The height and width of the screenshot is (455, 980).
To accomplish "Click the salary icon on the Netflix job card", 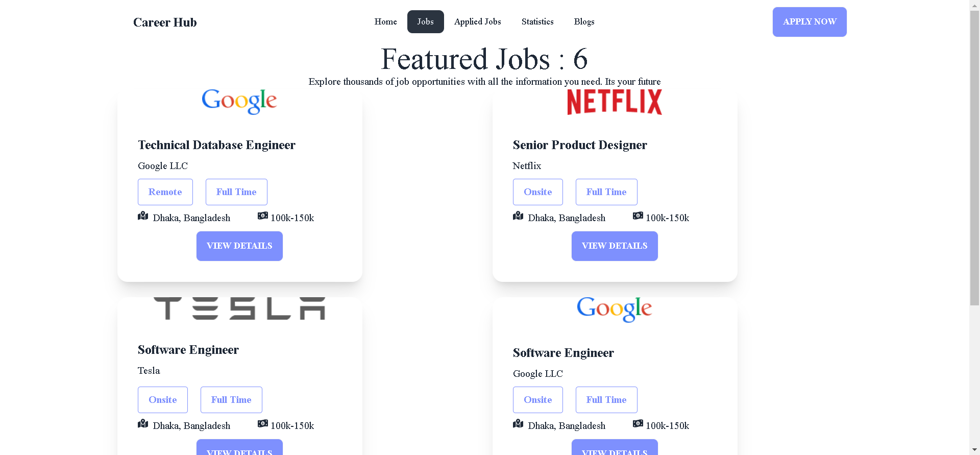I will 638,215.
